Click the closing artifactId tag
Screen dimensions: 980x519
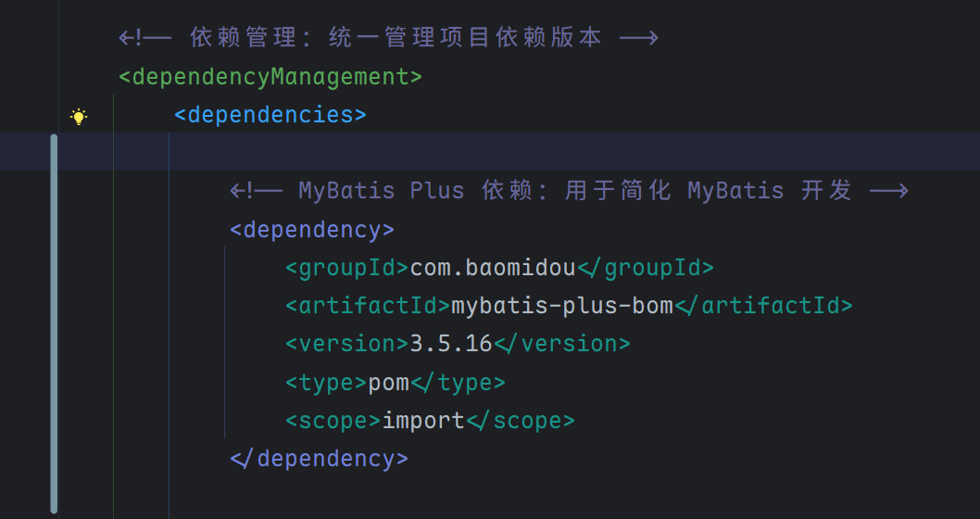tap(763, 306)
